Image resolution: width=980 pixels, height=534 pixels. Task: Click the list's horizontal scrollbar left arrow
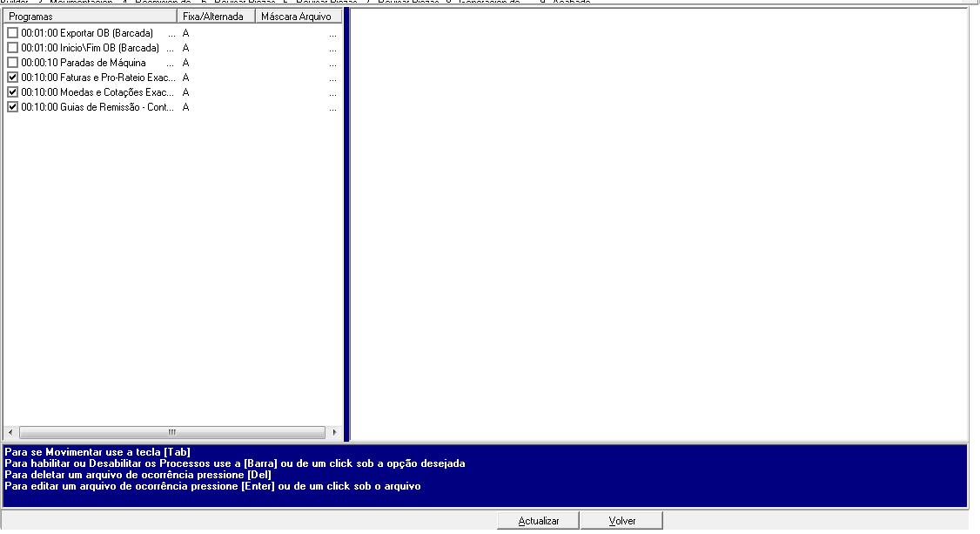[10, 432]
